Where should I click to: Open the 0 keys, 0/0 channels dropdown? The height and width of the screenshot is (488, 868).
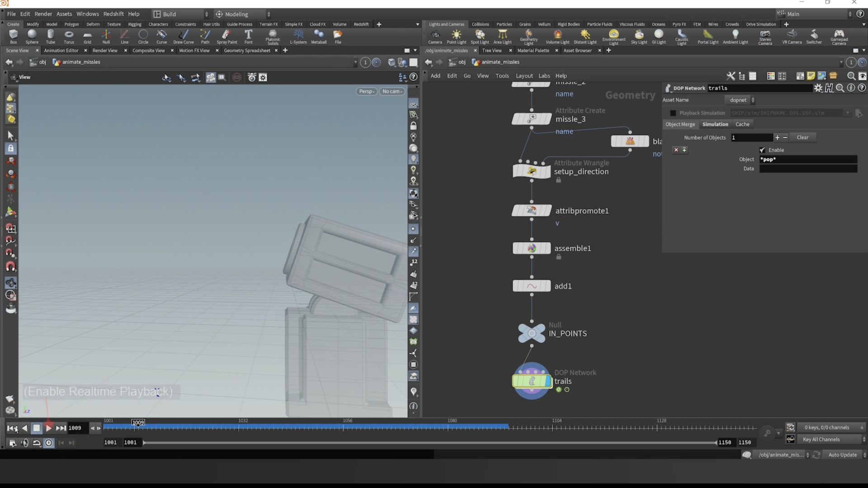pyautogui.click(x=831, y=427)
